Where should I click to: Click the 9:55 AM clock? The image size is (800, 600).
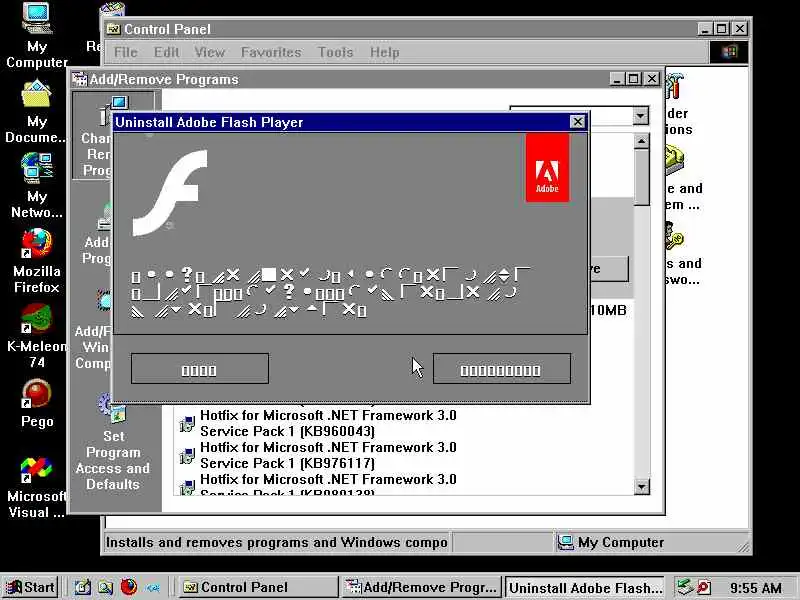755,588
